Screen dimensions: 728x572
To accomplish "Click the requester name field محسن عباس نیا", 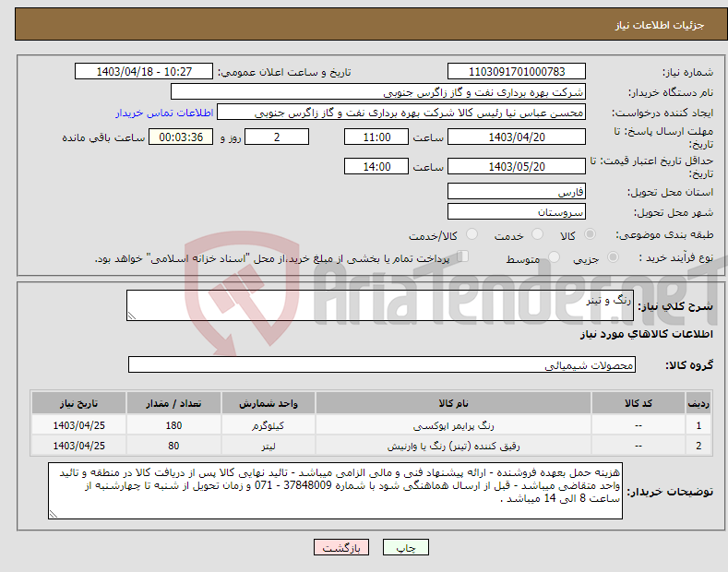I will click(x=401, y=113).
